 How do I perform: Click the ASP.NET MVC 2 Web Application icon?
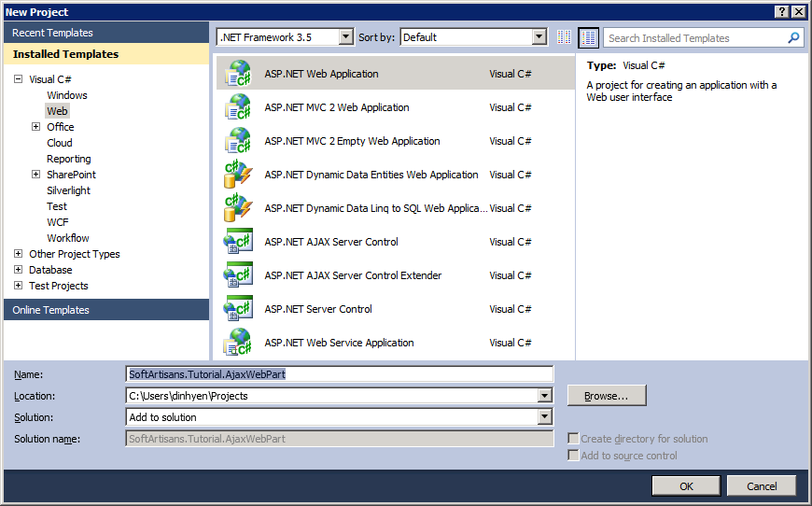[x=238, y=106]
